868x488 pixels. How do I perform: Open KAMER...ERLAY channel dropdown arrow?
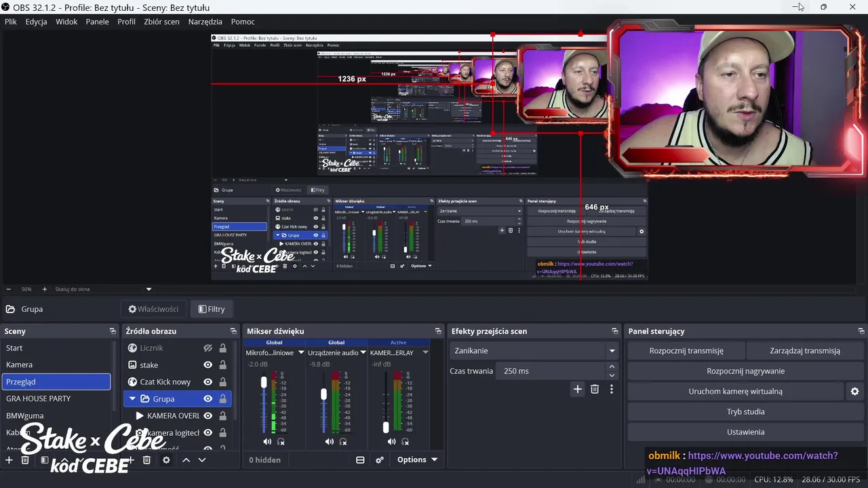tap(425, 352)
